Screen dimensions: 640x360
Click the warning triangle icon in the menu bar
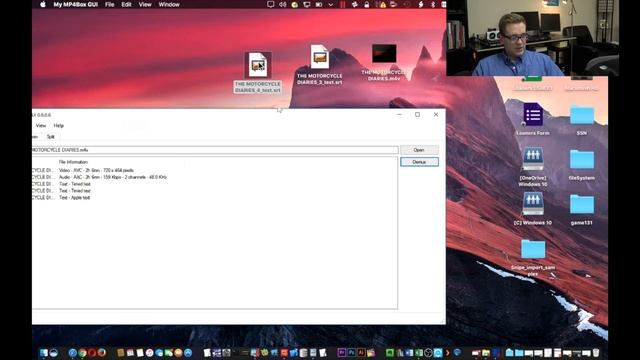[382, 4]
